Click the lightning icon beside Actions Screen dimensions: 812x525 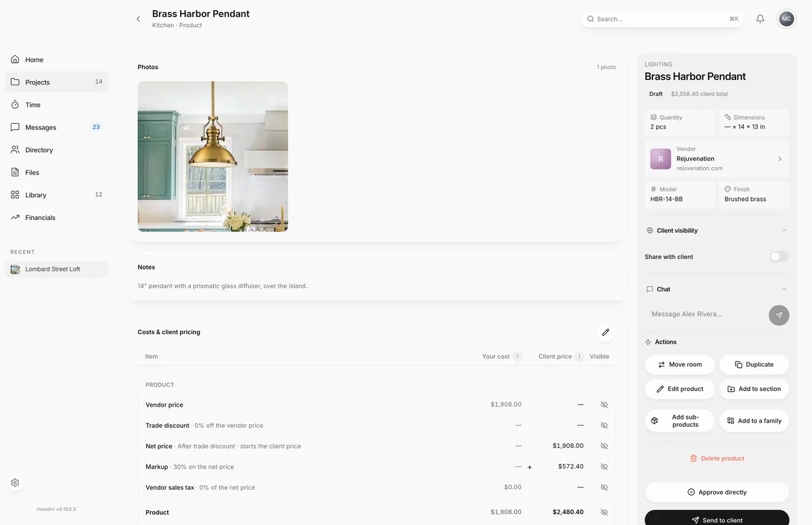click(648, 342)
